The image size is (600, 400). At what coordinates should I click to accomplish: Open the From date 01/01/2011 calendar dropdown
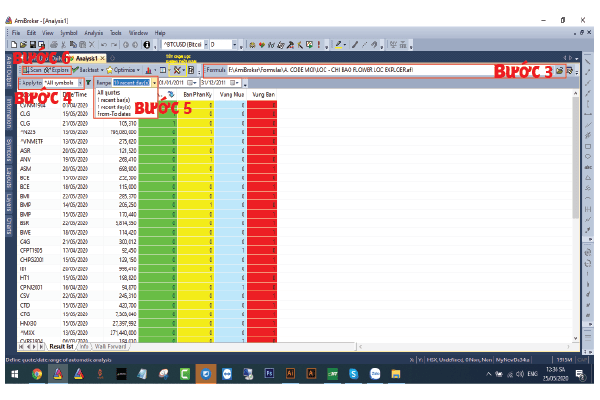pos(192,83)
